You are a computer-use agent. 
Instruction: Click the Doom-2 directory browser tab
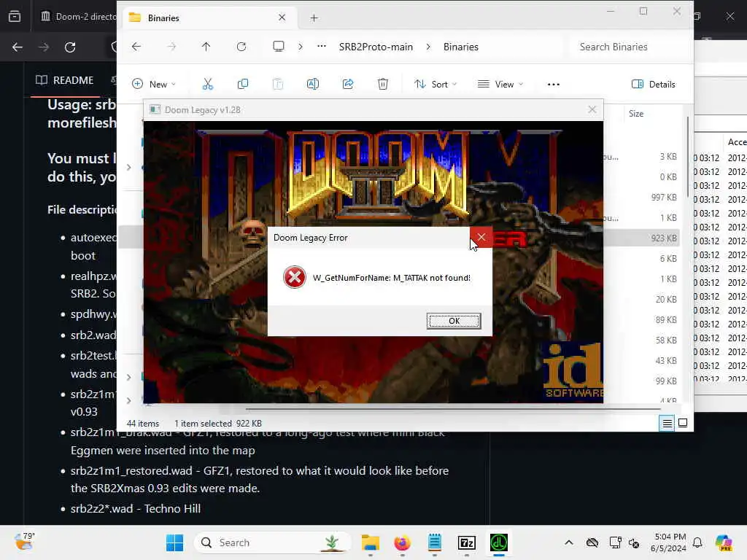coord(79,16)
